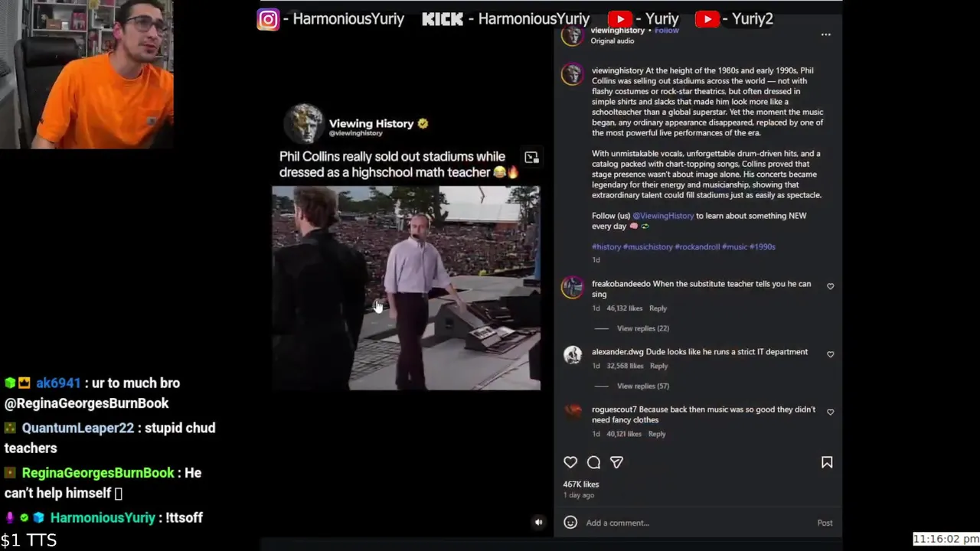This screenshot has width=980, height=551.
Task: Click the Follow link next to viewinghistory
Action: (x=667, y=31)
